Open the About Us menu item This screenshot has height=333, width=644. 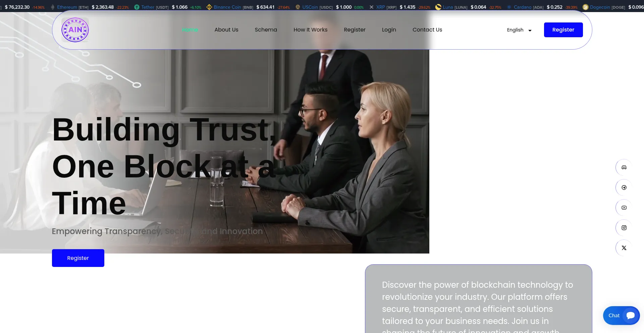coord(226,30)
